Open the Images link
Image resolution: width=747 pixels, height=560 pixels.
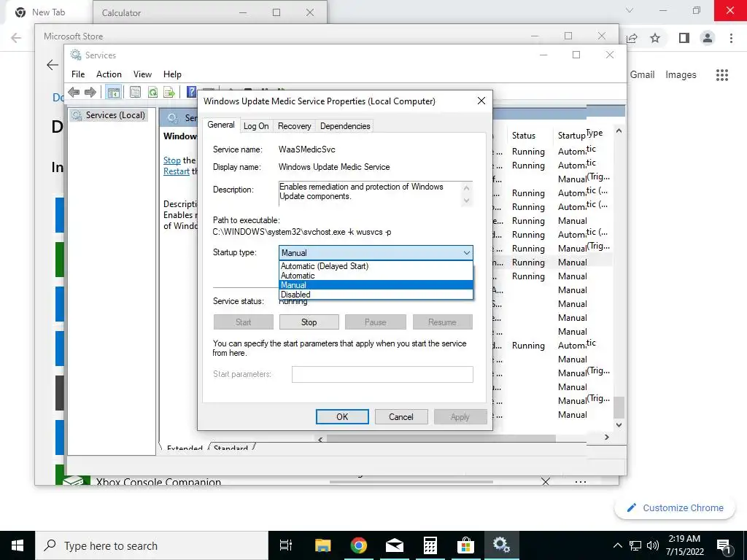681,75
